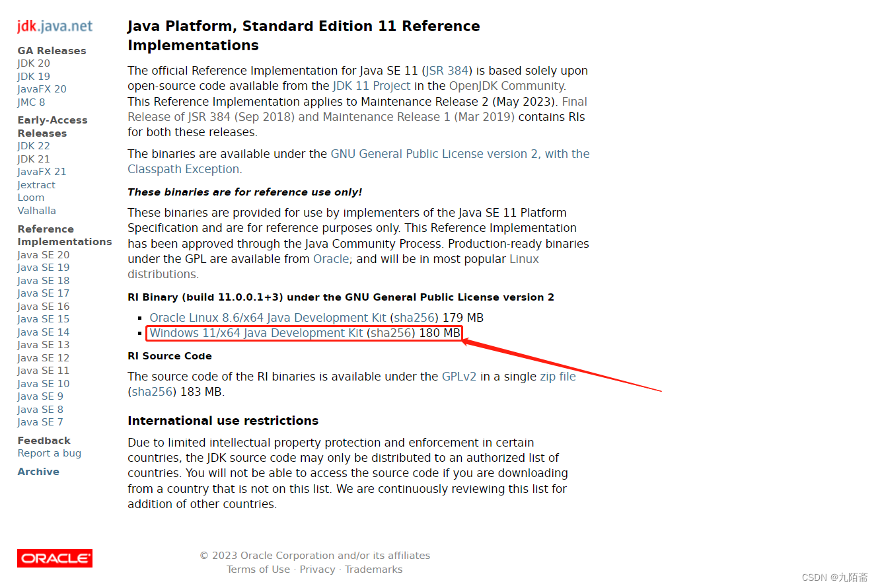Screen dimensions: 878x588
Task: Click the GA Releases heading
Action: click(52, 51)
